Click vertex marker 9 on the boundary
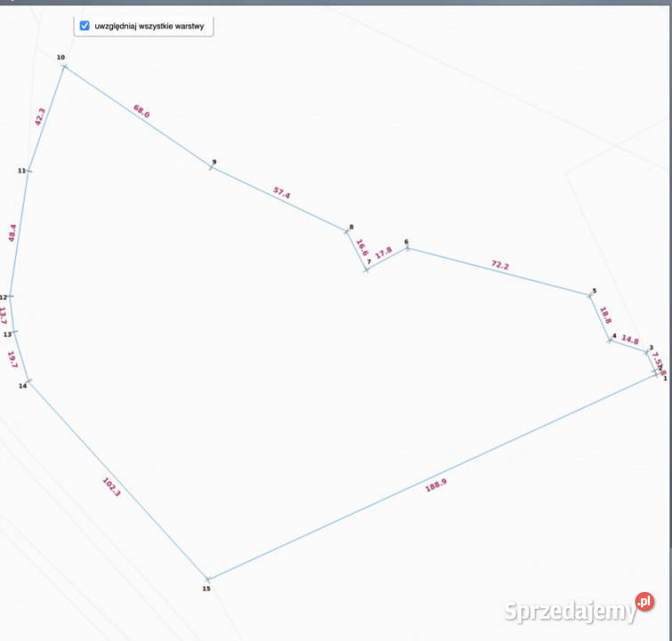 [x=211, y=167]
